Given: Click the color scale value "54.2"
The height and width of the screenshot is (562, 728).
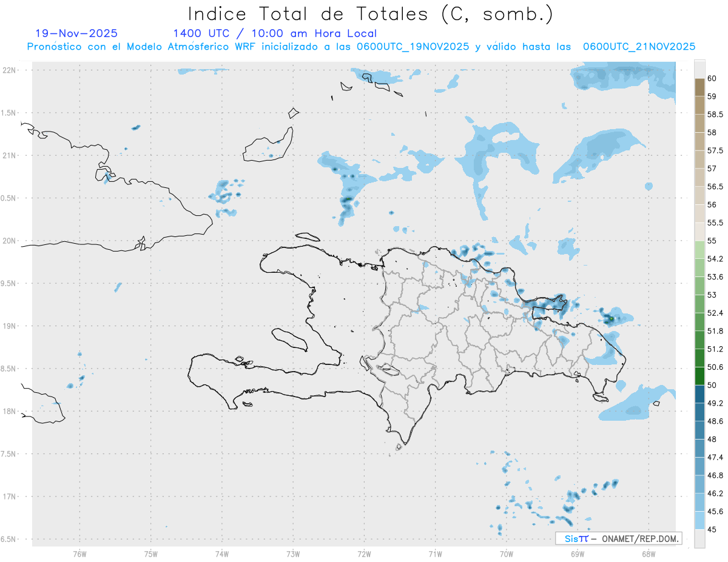Looking at the screenshot, I should coord(715,259).
